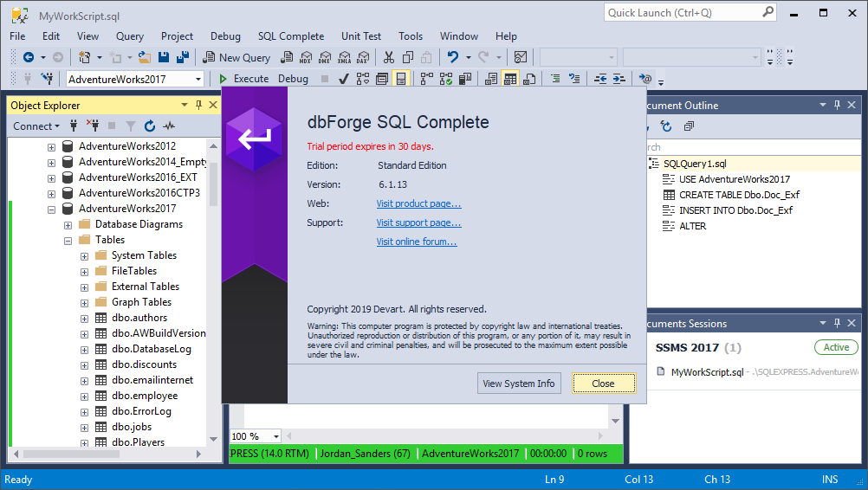
Task: Click the Navigate Backward arrow icon
Action: coord(29,57)
